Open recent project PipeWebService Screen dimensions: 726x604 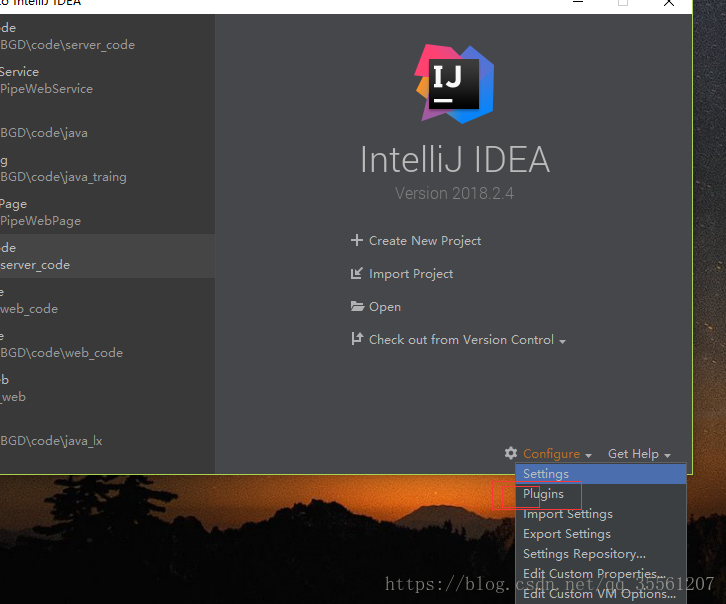pyautogui.click(x=107, y=80)
